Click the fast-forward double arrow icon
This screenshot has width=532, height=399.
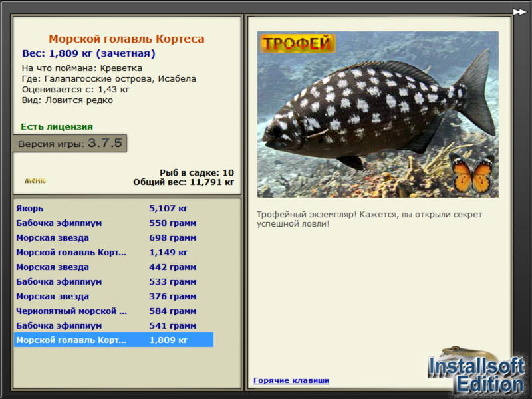tap(519, 12)
